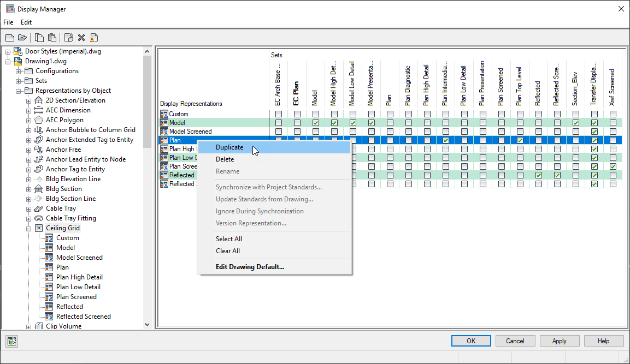
Task: Click the Help button
Action: pyautogui.click(x=604, y=341)
